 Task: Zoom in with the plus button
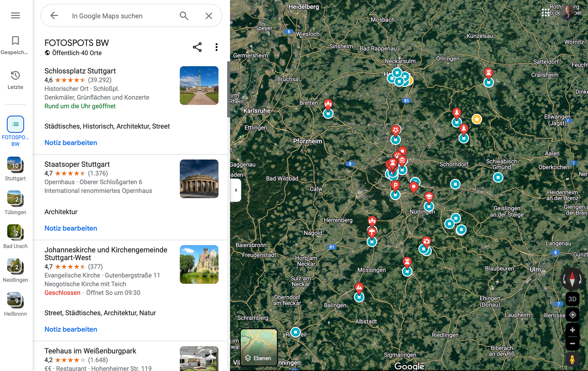pos(572,330)
